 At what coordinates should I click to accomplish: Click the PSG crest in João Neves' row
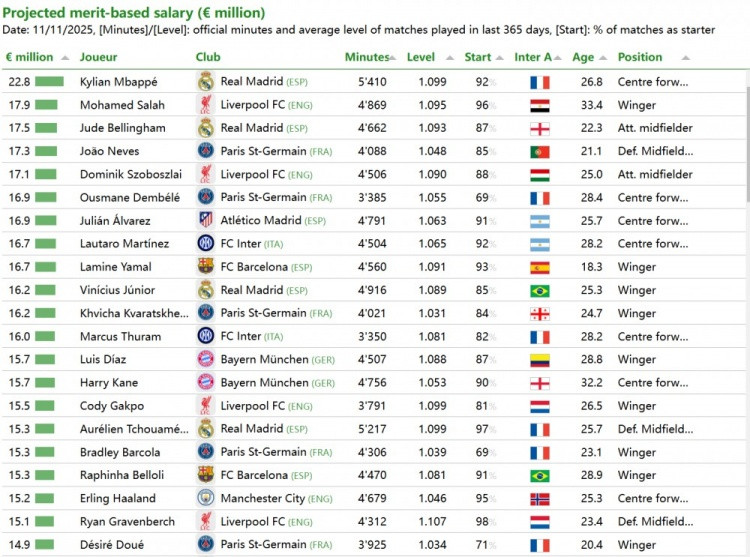pyautogui.click(x=206, y=151)
